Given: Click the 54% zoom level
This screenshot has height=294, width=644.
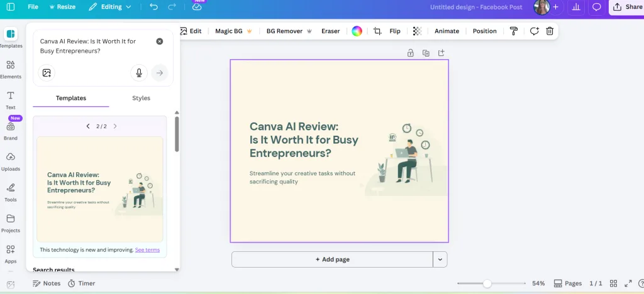Looking at the screenshot, I should pyautogui.click(x=538, y=283).
